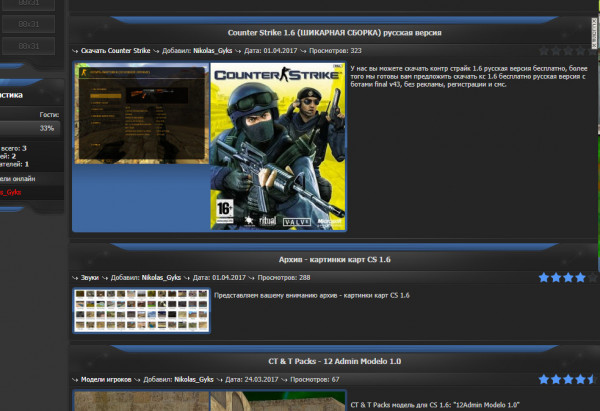The width and height of the screenshot is (600, 411).
Task: Open author Nikolas_Gyks of the CT & T Packs post
Action: tap(194, 380)
